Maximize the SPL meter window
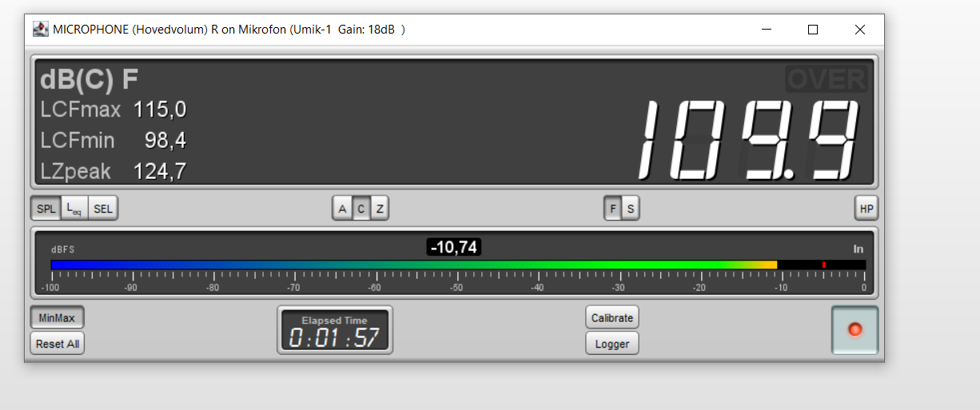The image size is (980, 410). pos(813,30)
